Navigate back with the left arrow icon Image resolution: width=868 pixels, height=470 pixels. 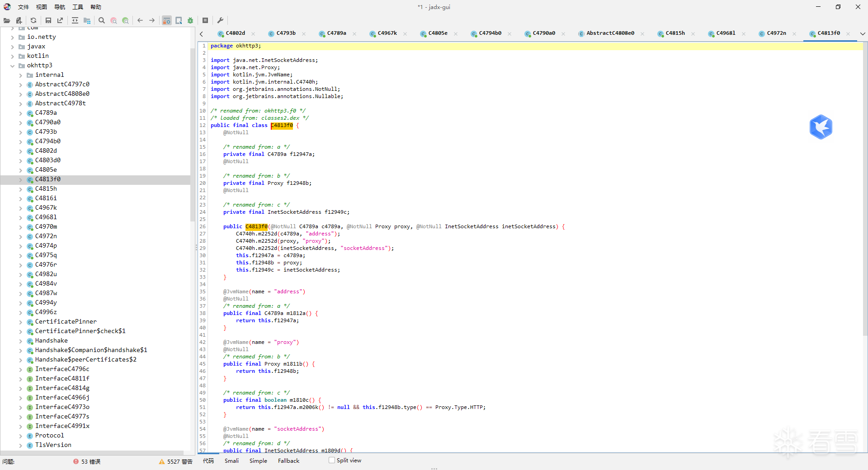click(140, 20)
